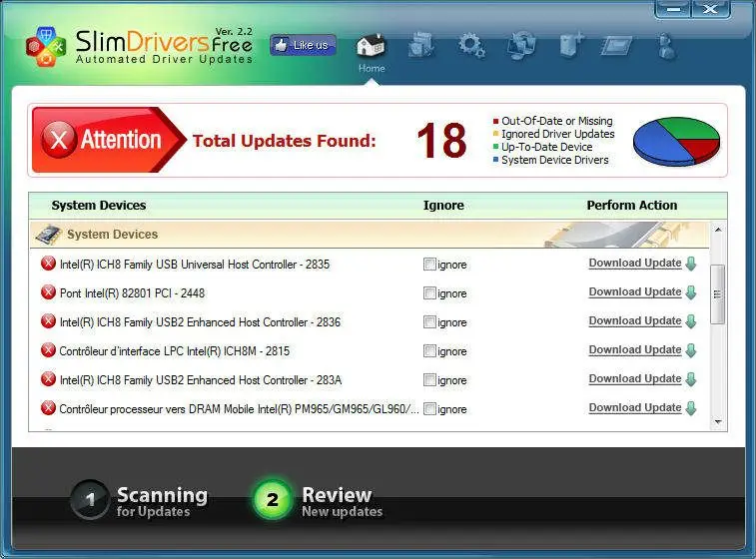The width and height of the screenshot is (756, 559).
Task: Minimize the SlimDrivers window
Action: [673, 9]
